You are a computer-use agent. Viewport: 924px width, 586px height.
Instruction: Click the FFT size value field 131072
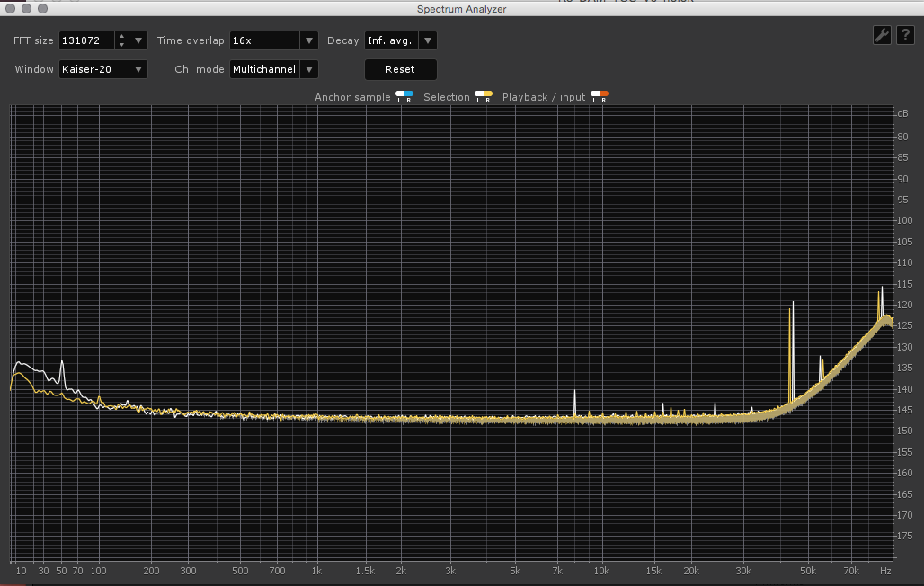click(86, 40)
